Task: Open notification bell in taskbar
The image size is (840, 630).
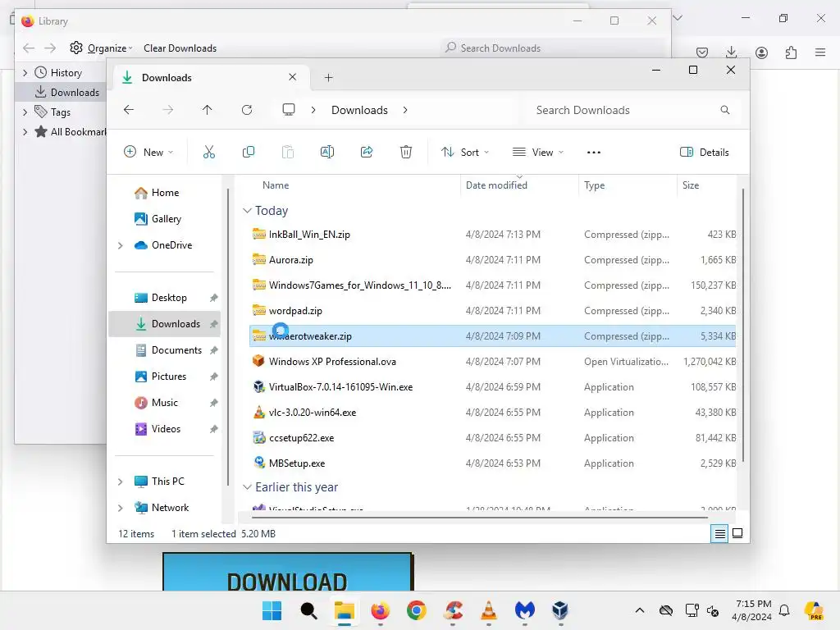Action: pyautogui.click(x=784, y=610)
